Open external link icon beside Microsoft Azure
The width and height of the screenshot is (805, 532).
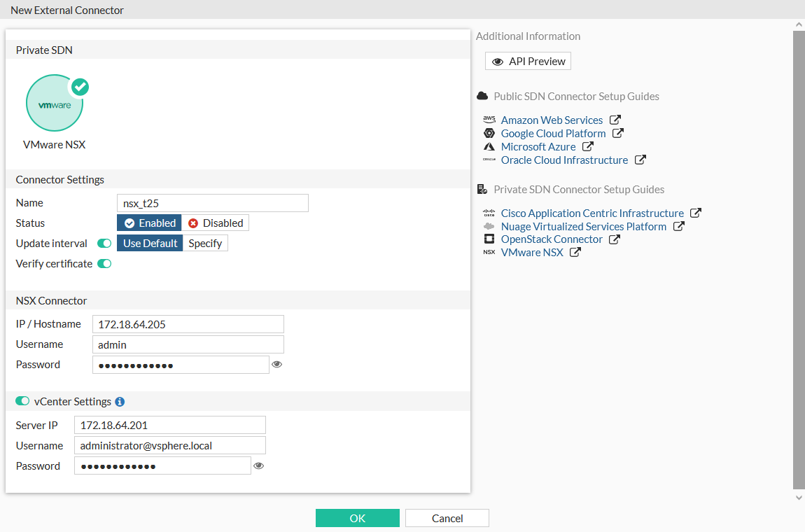(587, 147)
